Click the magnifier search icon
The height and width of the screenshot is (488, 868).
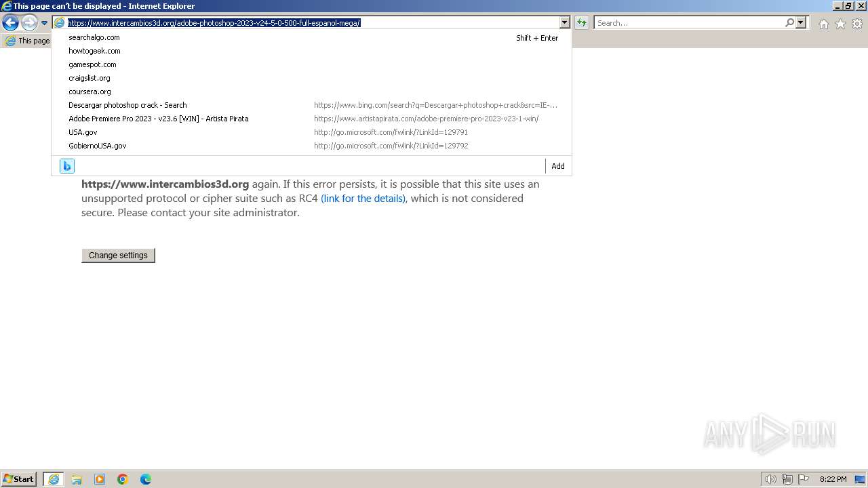click(x=790, y=23)
